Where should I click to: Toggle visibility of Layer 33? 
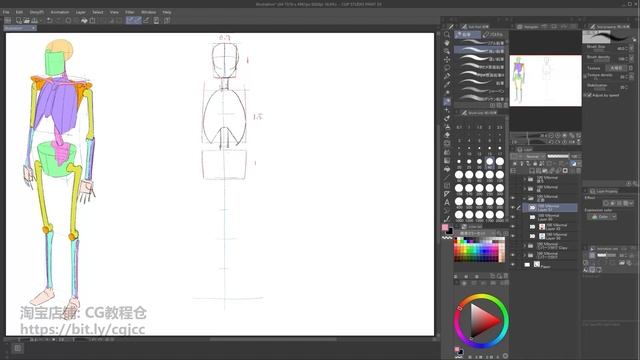click(x=513, y=227)
